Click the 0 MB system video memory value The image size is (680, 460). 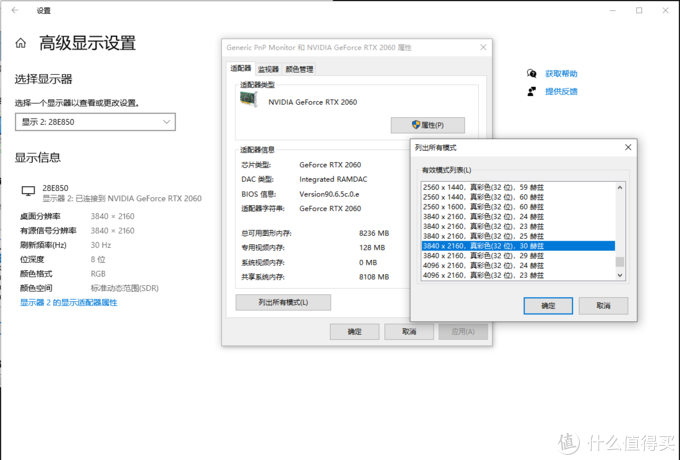368,262
